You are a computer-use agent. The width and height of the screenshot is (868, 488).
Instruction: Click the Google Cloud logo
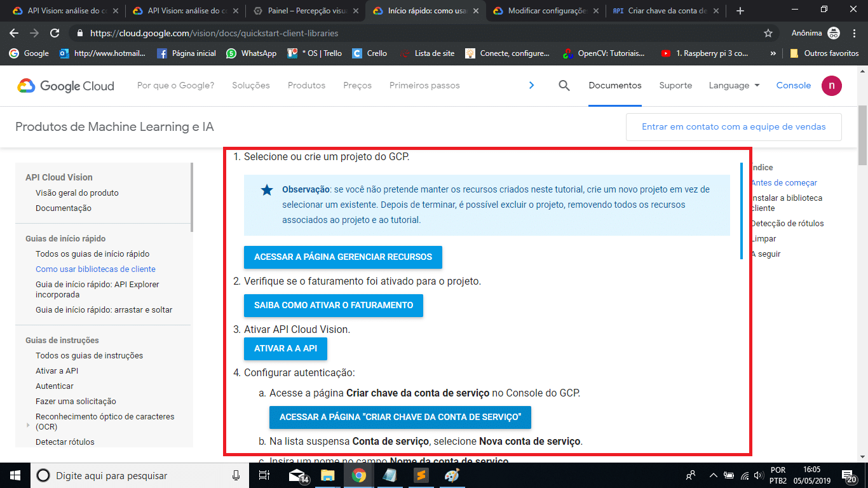coord(65,86)
